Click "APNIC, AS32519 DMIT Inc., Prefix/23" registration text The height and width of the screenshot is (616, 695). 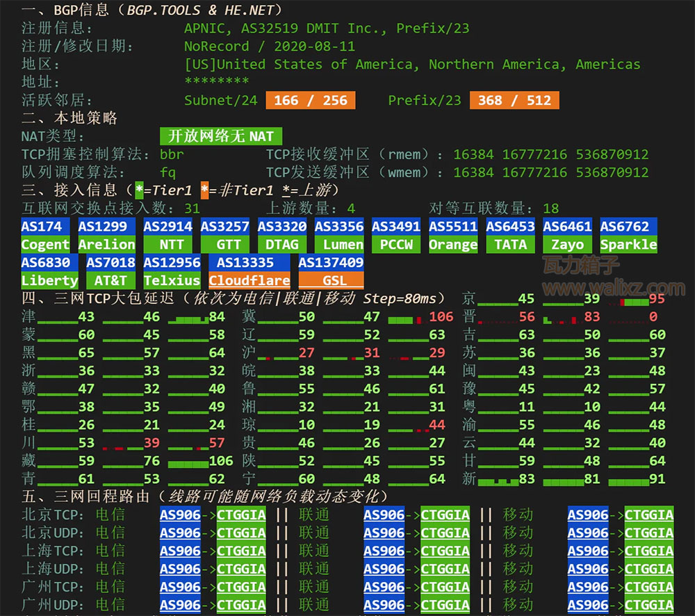tap(327, 29)
